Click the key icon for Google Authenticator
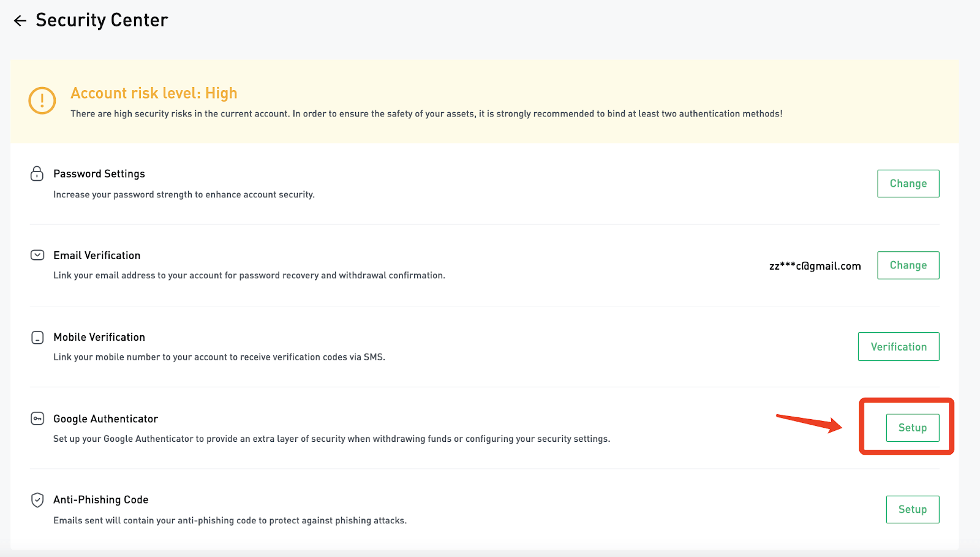 tap(37, 419)
